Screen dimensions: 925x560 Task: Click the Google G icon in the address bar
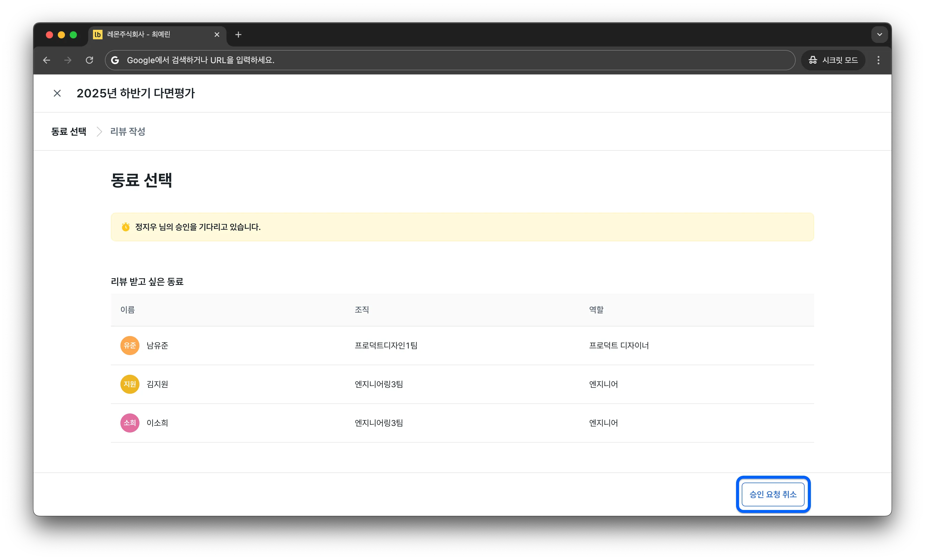tap(115, 60)
